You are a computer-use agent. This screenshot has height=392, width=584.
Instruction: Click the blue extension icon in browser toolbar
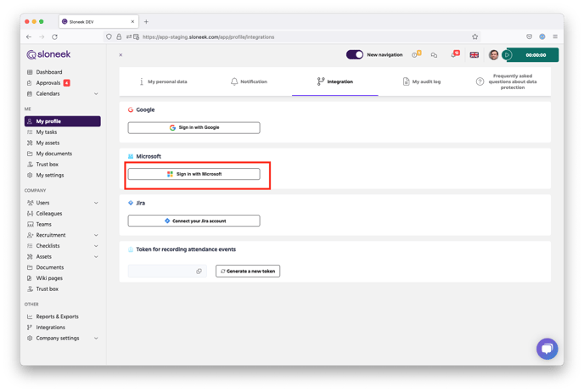coord(542,36)
